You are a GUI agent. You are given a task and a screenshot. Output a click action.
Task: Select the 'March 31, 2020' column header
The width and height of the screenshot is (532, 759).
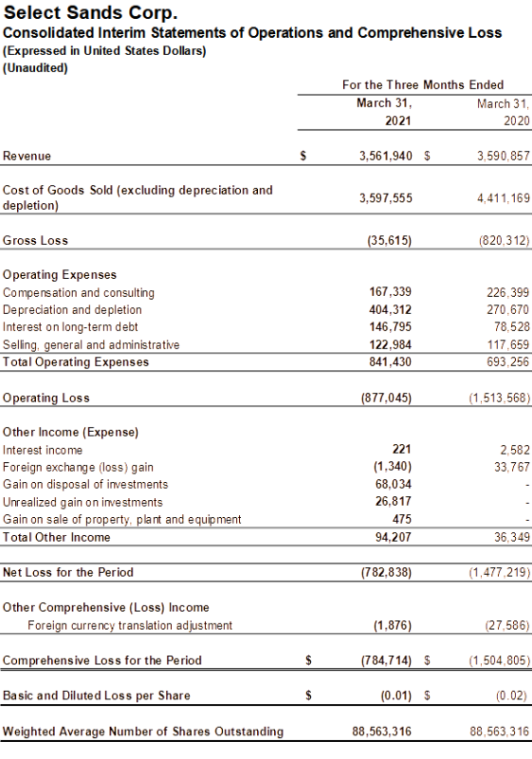pyautogui.click(x=503, y=112)
